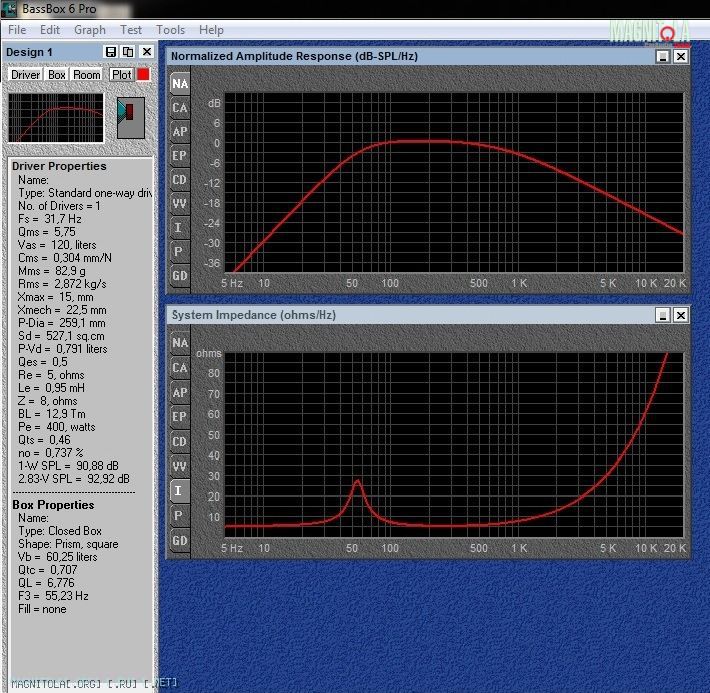Select AP tab in System Impedance graph

point(180,393)
